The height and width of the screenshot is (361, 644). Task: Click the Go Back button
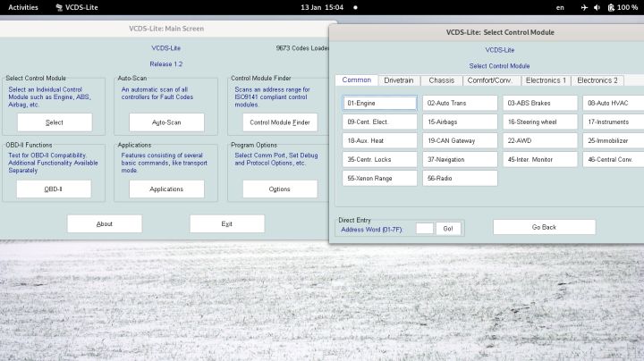click(544, 227)
